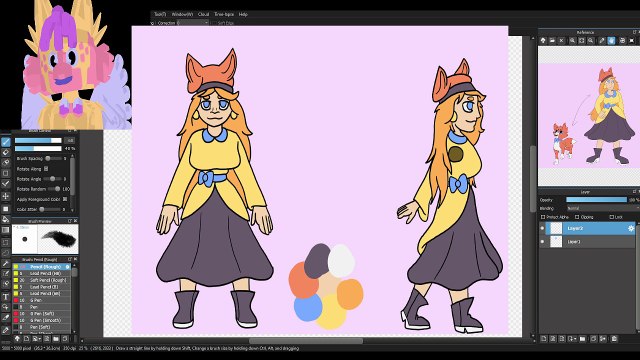This screenshot has width=640, height=360.
Task: Enable layer Lock checkbox
Action: pyautogui.click(x=611, y=217)
